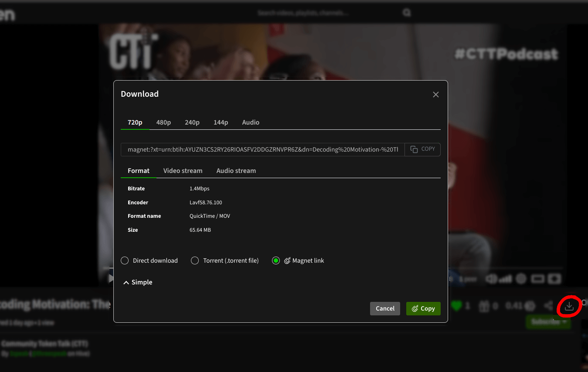588x372 pixels.
Task: Click the Download dialog title
Action: tap(139, 94)
